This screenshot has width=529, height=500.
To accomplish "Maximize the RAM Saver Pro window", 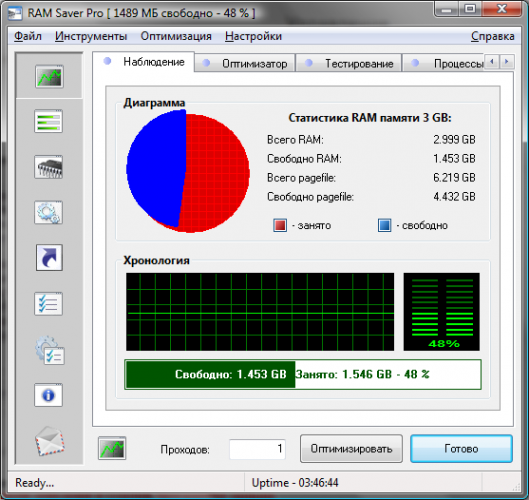I will tap(471, 9).
